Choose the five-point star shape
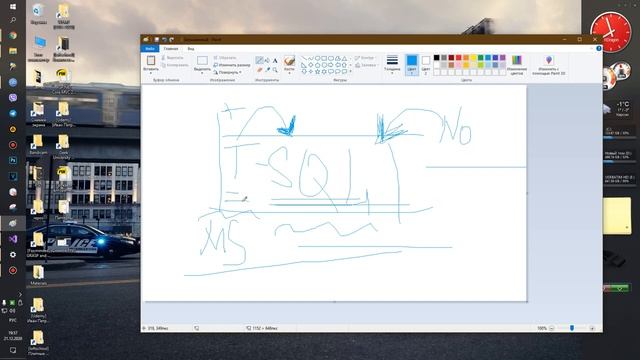 [317, 71]
